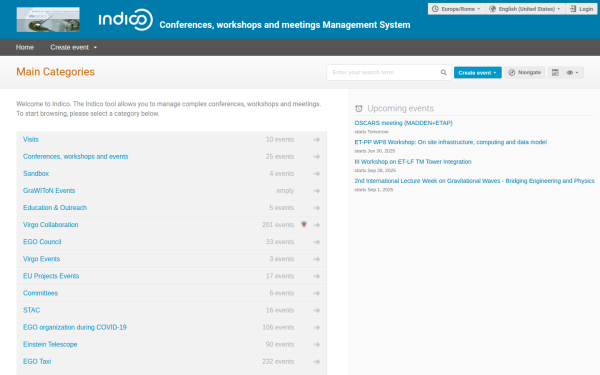Screen dimensions: 600x375
Task: Open EGO organization during COVID-19 category
Action: 75,328
